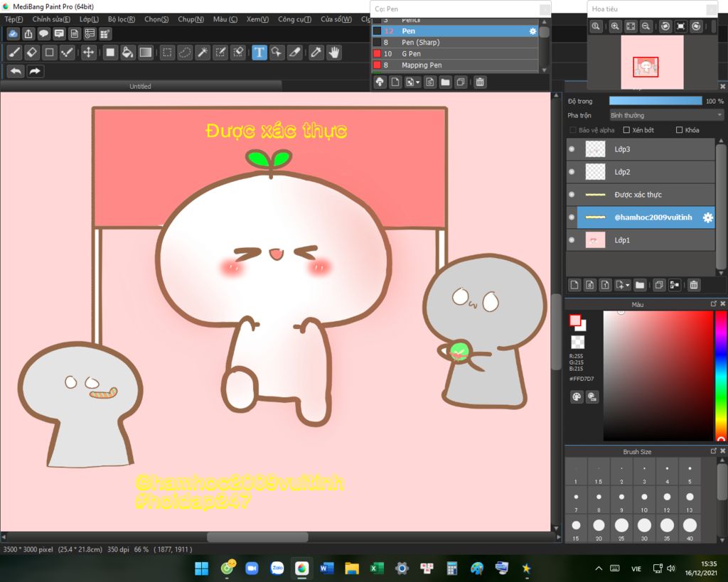Select the Eraser tool
Image resolution: width=728 pixels, height=582 pixels.
click(31, 53)
